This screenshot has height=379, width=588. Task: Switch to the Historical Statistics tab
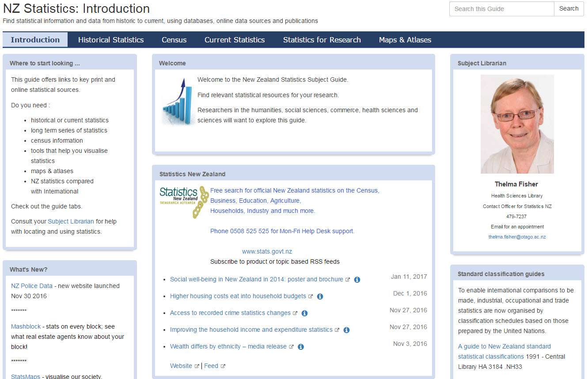coord(111,40)
